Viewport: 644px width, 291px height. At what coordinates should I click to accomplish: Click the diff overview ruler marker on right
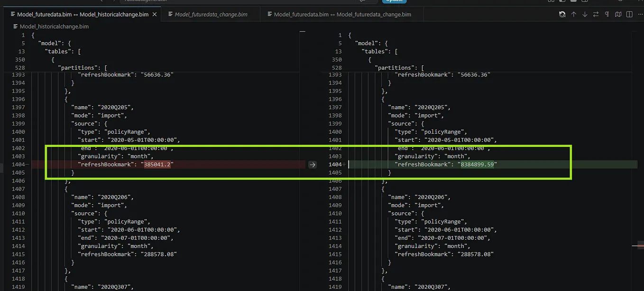point(637,246)
